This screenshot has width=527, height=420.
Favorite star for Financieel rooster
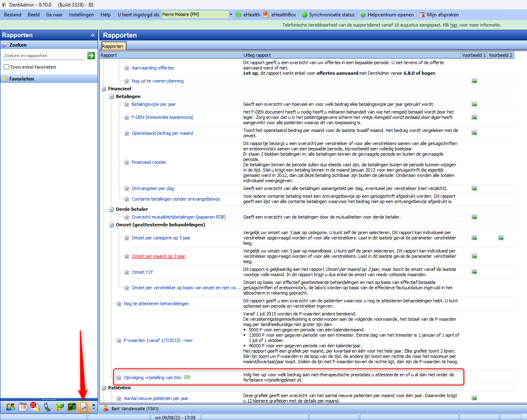click(x=127, y=162)
